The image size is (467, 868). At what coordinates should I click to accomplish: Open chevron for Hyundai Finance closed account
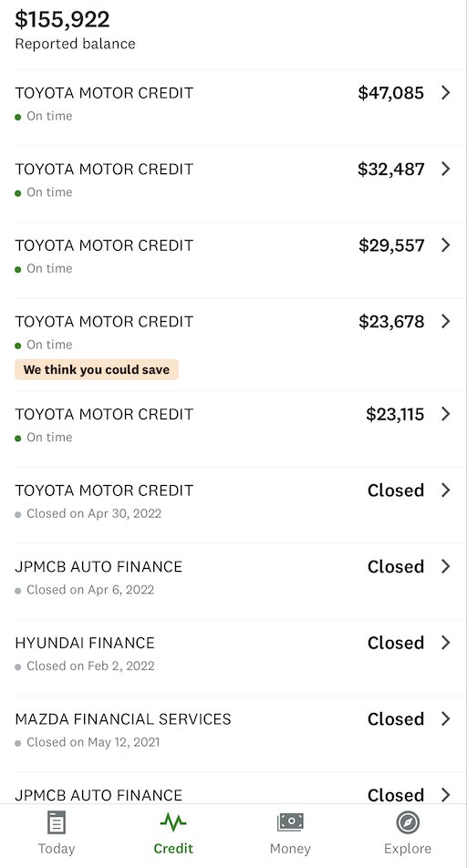coord(445,642)
